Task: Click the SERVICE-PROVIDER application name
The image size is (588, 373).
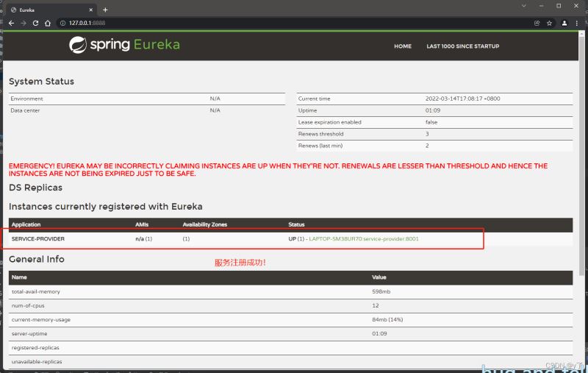Action: (37, 239)
